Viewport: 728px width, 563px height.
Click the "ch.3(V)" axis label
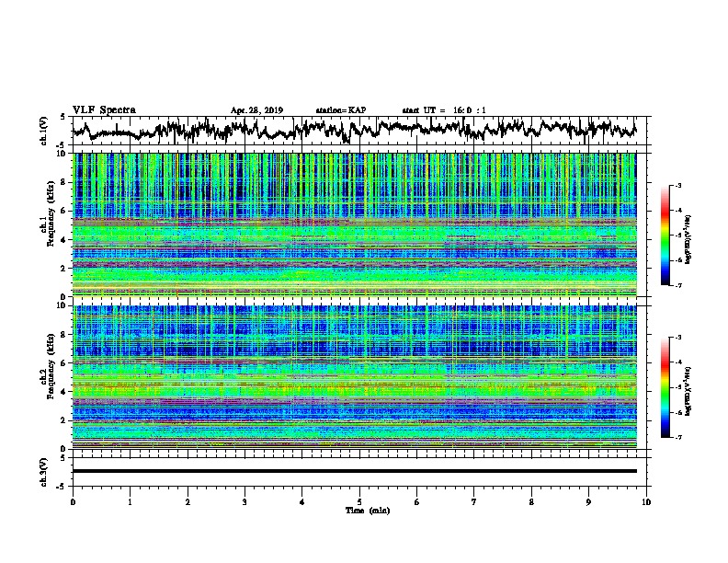(x=43, y=472)
